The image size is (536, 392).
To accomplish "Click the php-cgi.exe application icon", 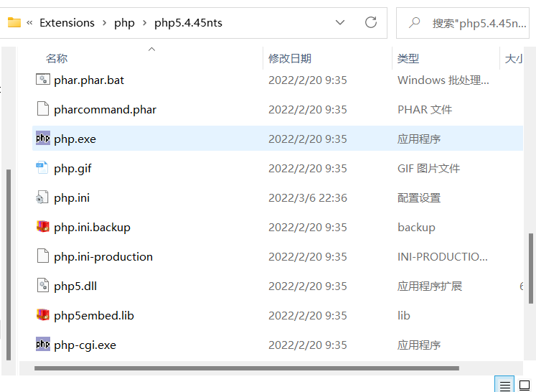I will pos(43,344).
